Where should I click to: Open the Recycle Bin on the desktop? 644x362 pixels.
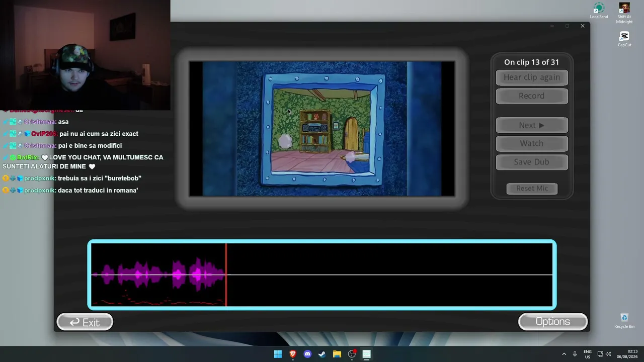click(x=624, y=320)
